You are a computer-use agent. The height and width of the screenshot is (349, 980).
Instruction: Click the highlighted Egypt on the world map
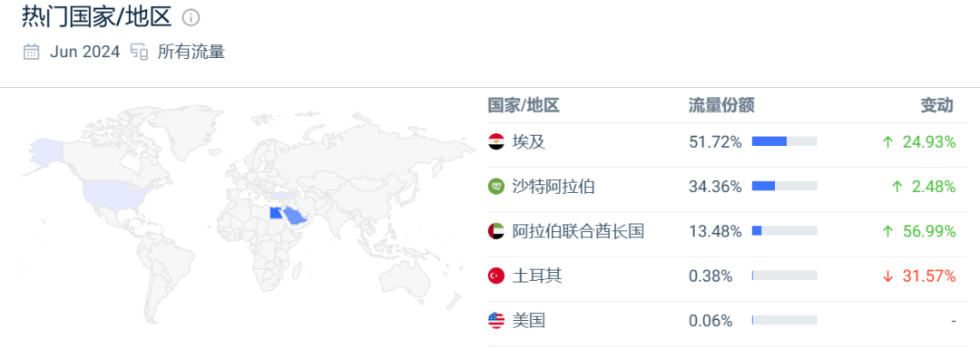[275, 214]
